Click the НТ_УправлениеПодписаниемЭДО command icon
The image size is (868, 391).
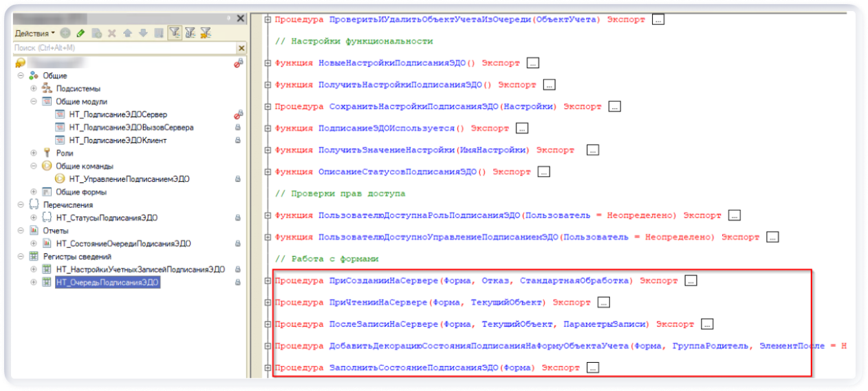60,179
